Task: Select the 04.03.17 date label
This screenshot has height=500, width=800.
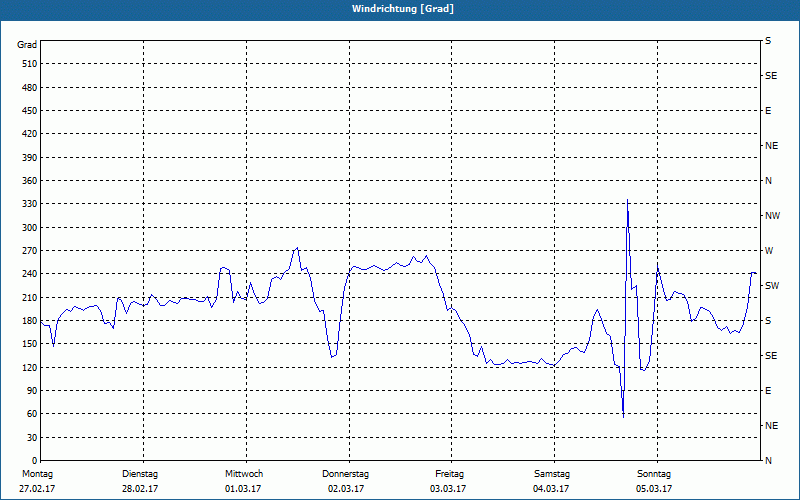Action: [551, 489]
